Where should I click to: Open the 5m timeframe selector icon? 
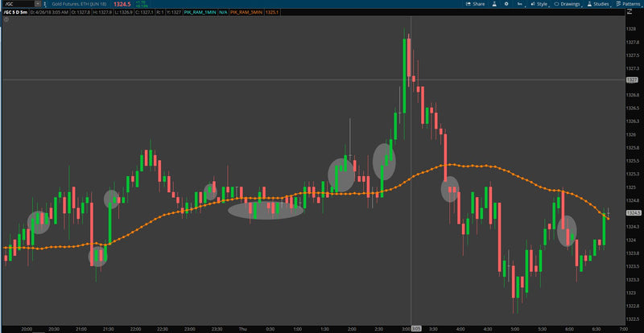click(x=520, y=4)
